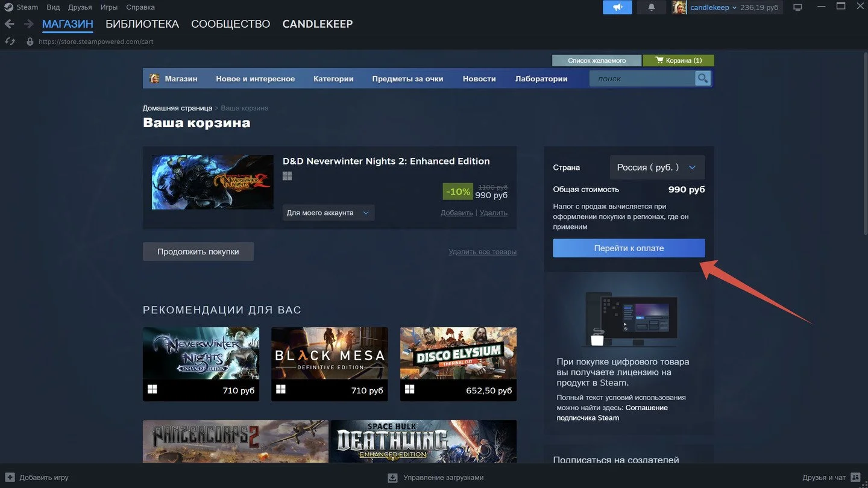Click the plus icon next to Добавить игру
Viewport: 868px width, 488px height.
pos(10,477)
